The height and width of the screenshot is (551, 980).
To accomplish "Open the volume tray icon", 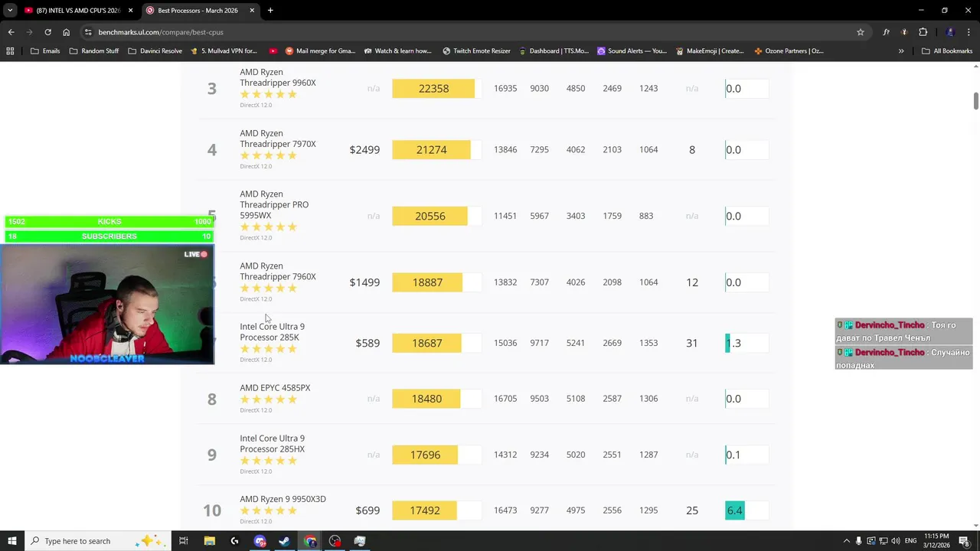I will pos(896,541).
